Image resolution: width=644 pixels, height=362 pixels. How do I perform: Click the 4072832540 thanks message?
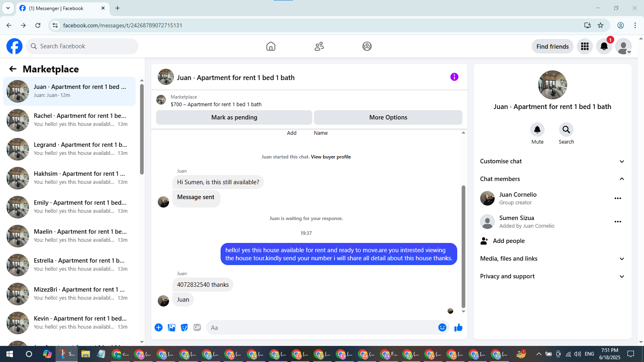tap(203, 285)
